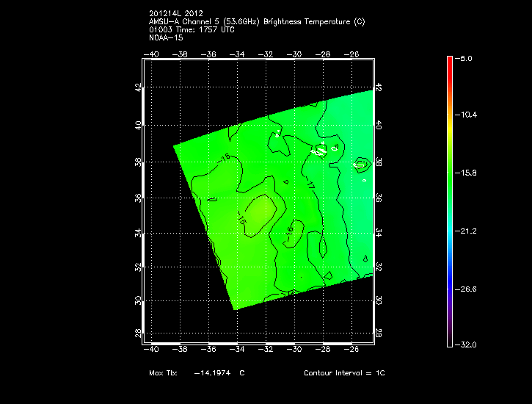Click the NOAA-15 satellite label
Viewport: 532px width, 404px height.
tap(166, 37)
